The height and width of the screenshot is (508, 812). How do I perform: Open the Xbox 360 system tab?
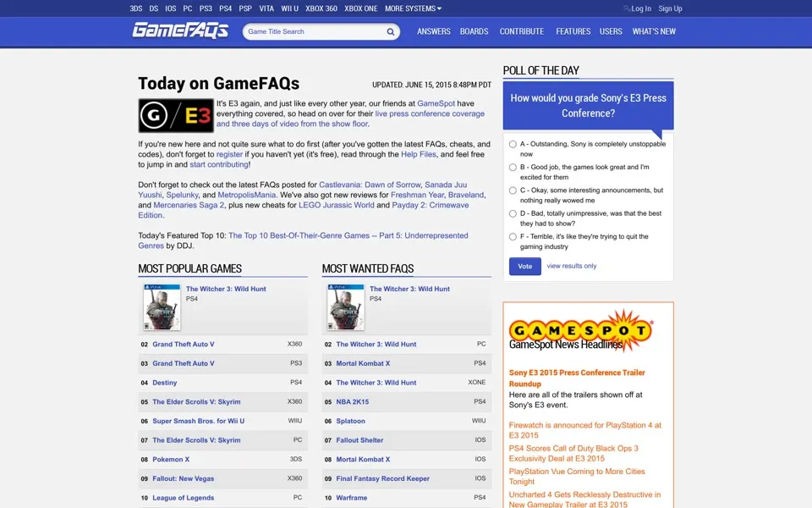tap(321, 8)
